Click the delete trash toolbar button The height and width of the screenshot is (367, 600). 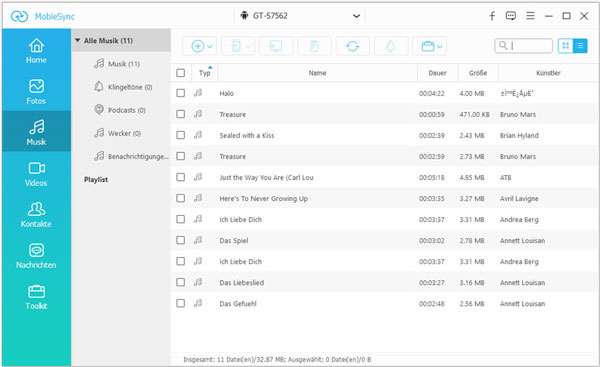314,46
